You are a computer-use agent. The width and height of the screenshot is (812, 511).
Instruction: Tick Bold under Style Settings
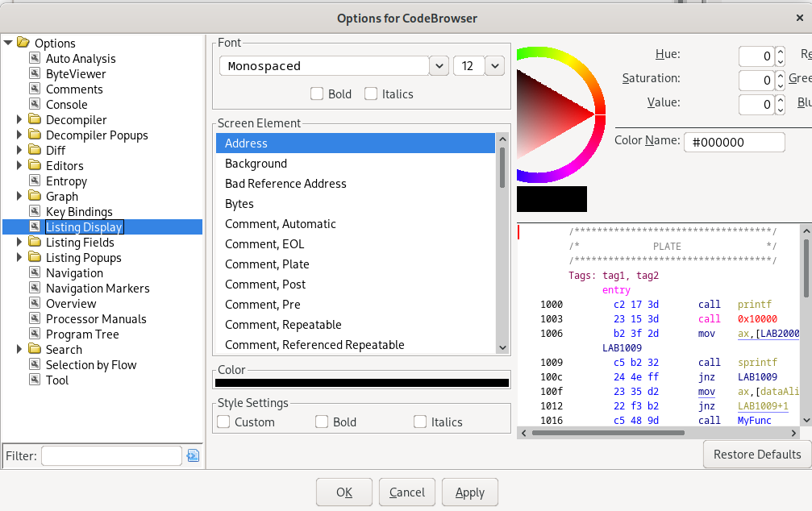pyautogui.click(x=322, y=422)
